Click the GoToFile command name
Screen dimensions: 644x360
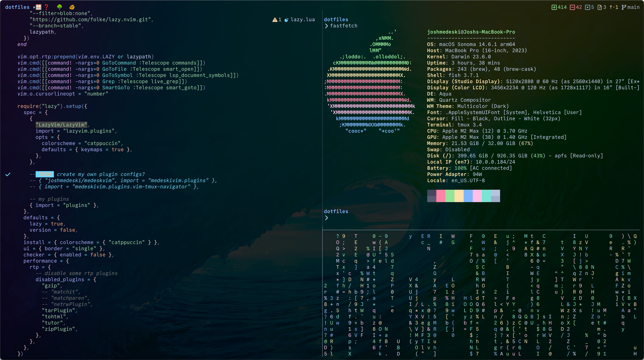click(114, 69)
